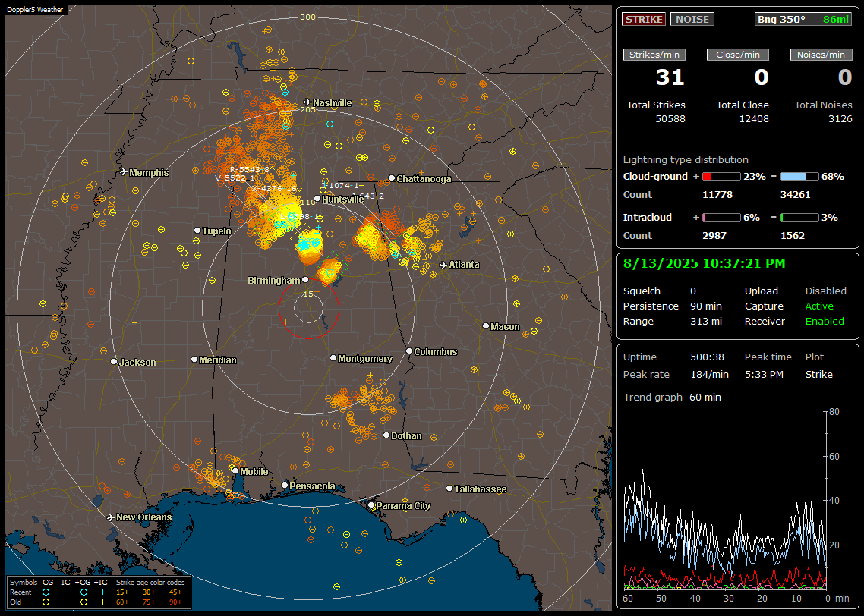Screen dimensions: 864x616
Task: Click the Close/min label box
Action: click(x=738, y=55)
